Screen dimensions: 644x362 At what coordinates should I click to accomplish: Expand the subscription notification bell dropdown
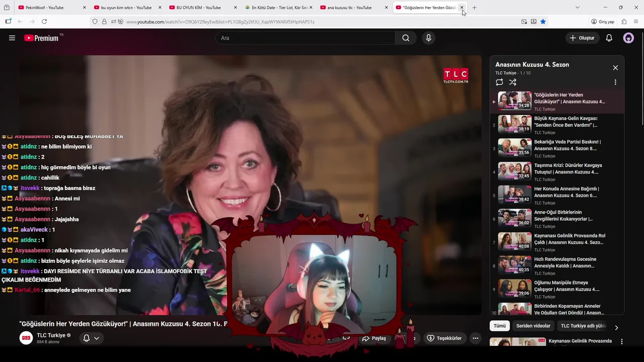91,338
